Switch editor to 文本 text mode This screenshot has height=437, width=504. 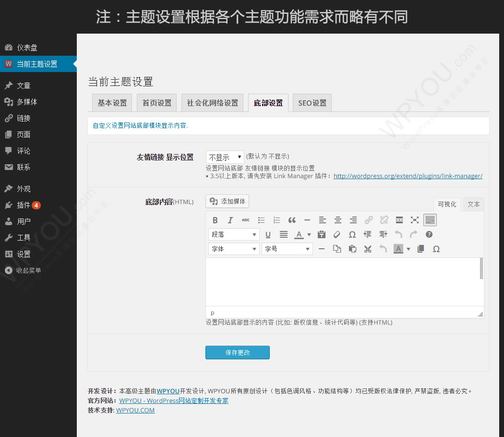473,204
